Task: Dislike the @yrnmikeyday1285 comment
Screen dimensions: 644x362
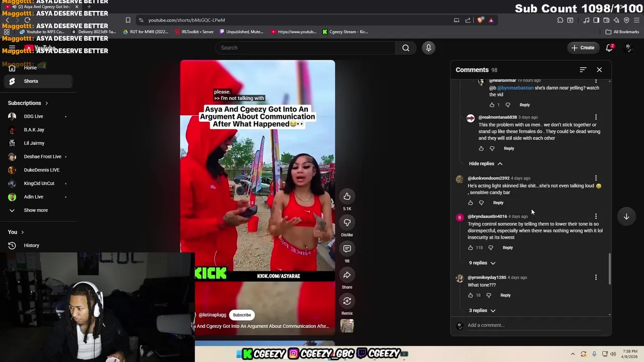Action: [x=489, y=295]
